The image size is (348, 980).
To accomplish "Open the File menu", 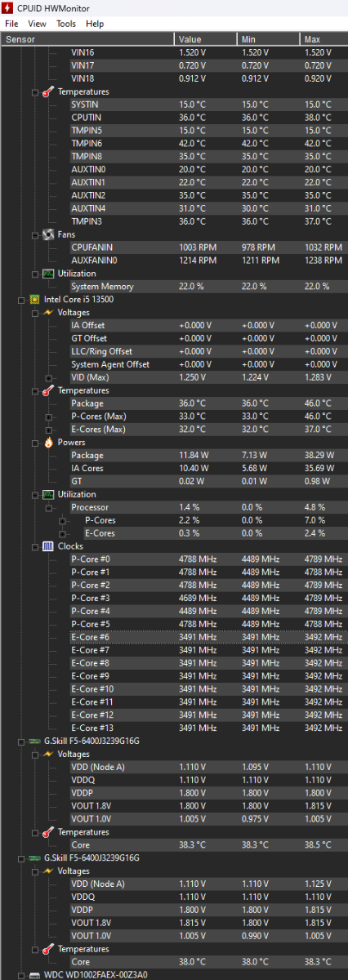I will (x=11, y=24).
